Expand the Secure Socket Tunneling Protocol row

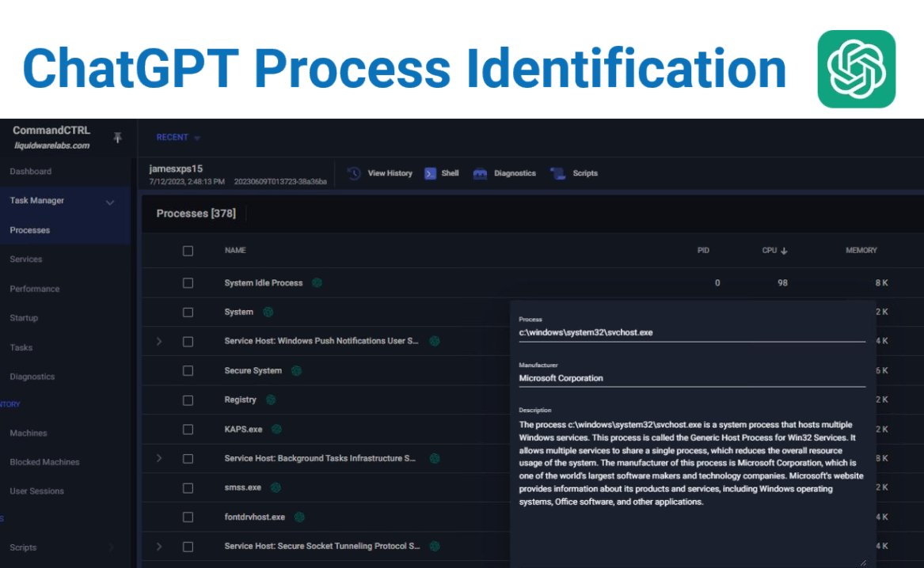pos(159,546)
